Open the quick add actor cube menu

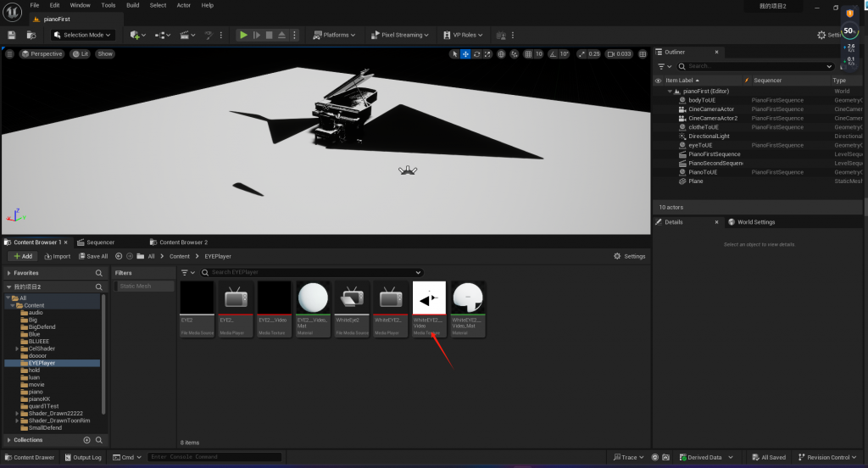137,35
